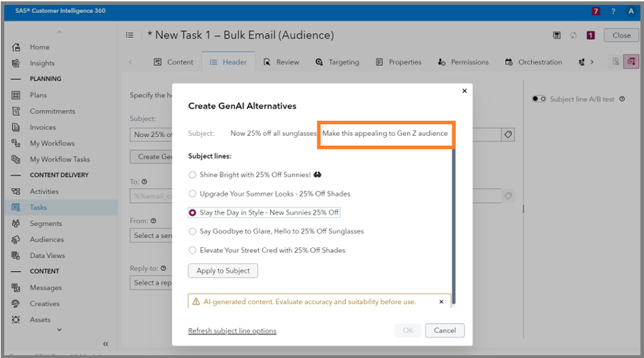Click the Gen Z audience prompt field
644x358 pixels.
pyautogui.click(x=385, y=134)
